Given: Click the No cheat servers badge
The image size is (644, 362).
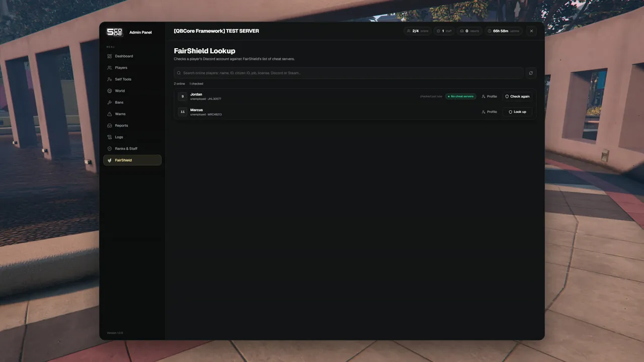Looking at the screenshot, I should coord(460,97).
